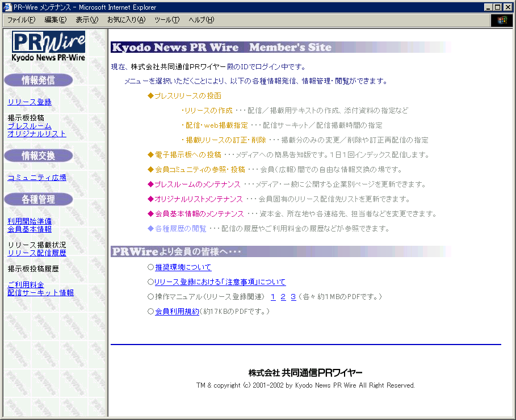This screenshot has width=516, height=420.
Task: Open the 会員利用規約 PDF link
Action: click(x=177, y=312)
